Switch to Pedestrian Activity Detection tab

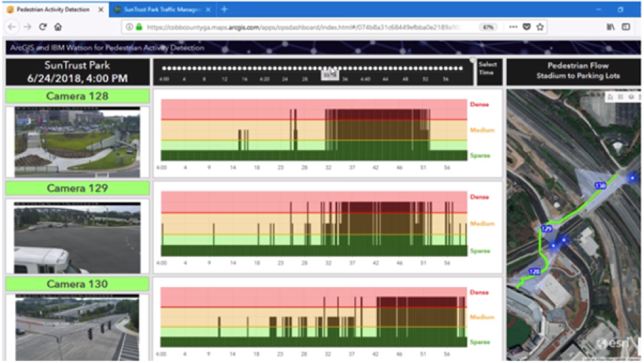(55, 9)
